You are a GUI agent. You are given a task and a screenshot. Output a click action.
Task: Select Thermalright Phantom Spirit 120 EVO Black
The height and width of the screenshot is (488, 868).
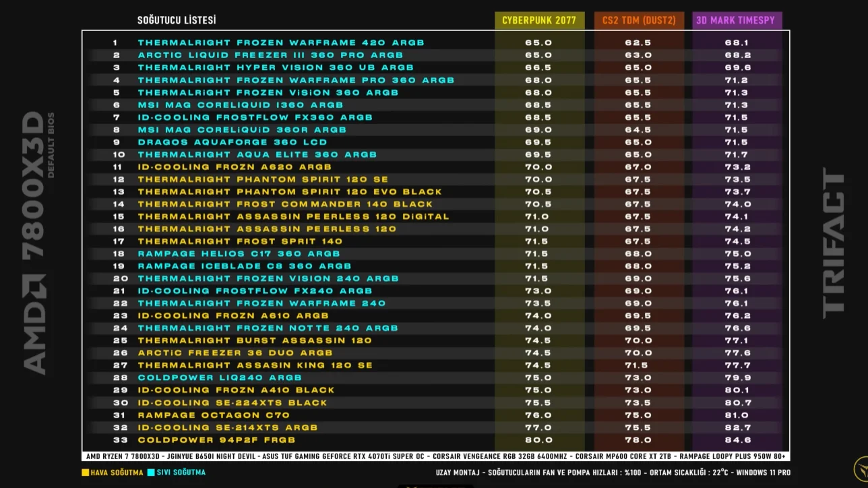point(290,191)
